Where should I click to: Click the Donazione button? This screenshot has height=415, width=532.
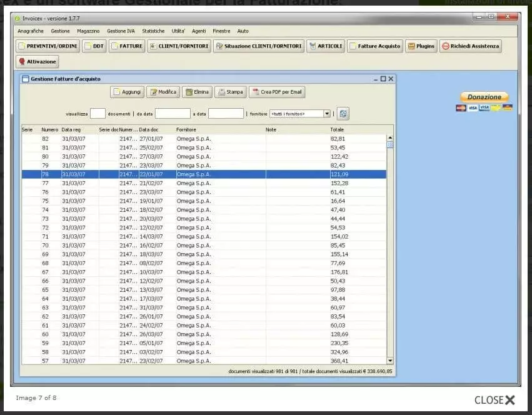point(484,97)
